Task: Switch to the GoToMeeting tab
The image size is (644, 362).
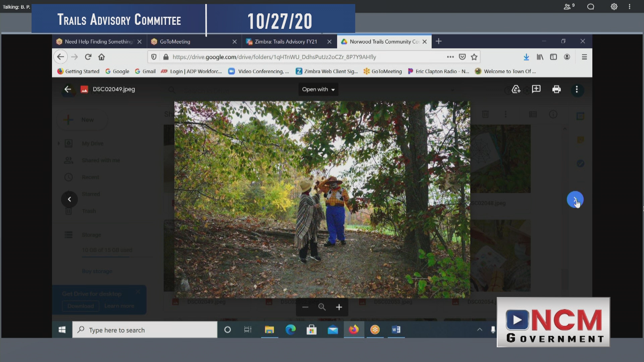Action: [x=191, y=42]
